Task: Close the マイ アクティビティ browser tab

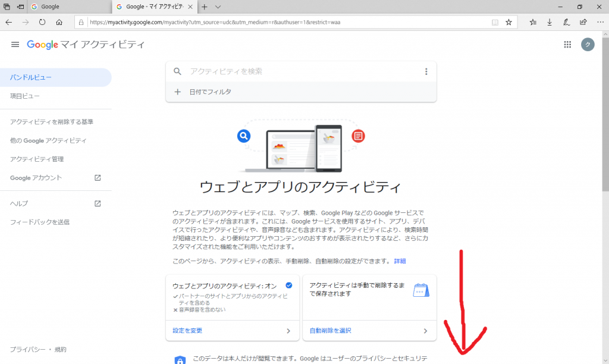Action: click(x=190, y=7)
